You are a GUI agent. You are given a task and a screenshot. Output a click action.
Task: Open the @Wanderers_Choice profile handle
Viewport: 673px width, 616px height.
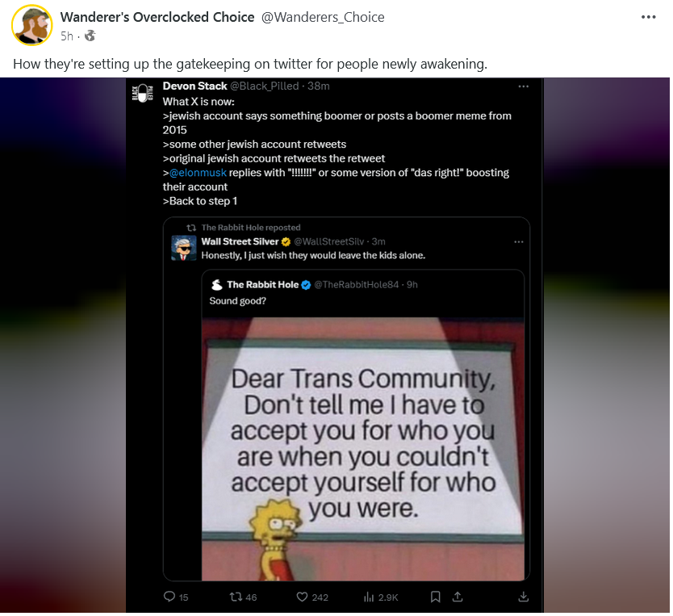pos(323,17)
